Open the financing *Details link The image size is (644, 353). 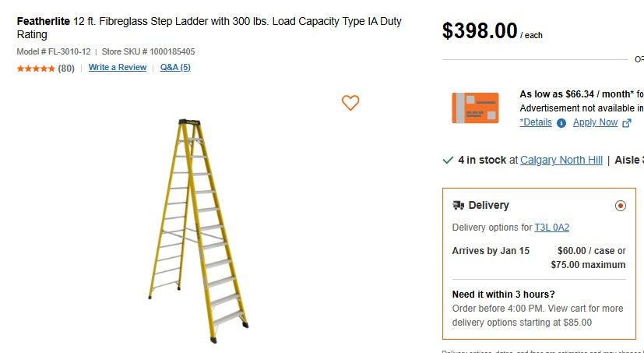pos(536,122)
